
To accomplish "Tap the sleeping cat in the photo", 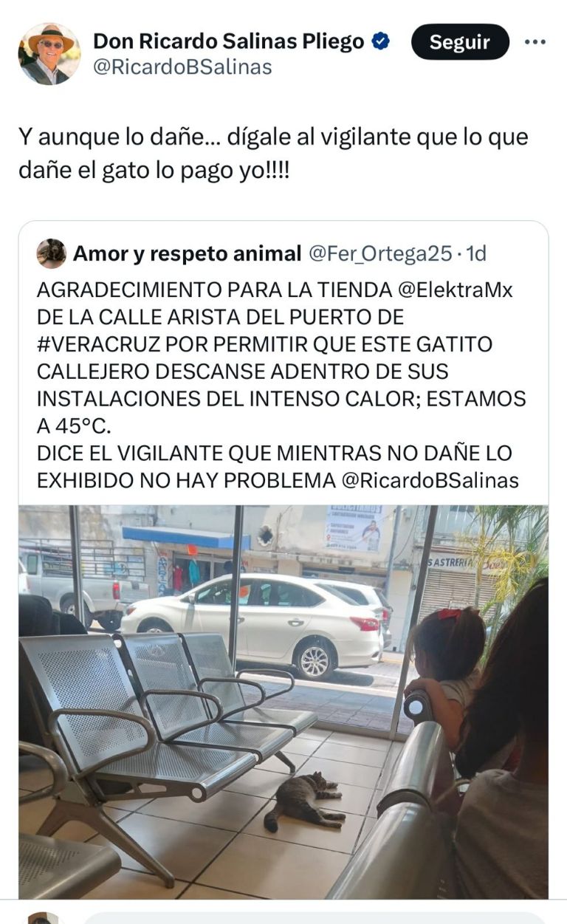I will click(304, 801).
